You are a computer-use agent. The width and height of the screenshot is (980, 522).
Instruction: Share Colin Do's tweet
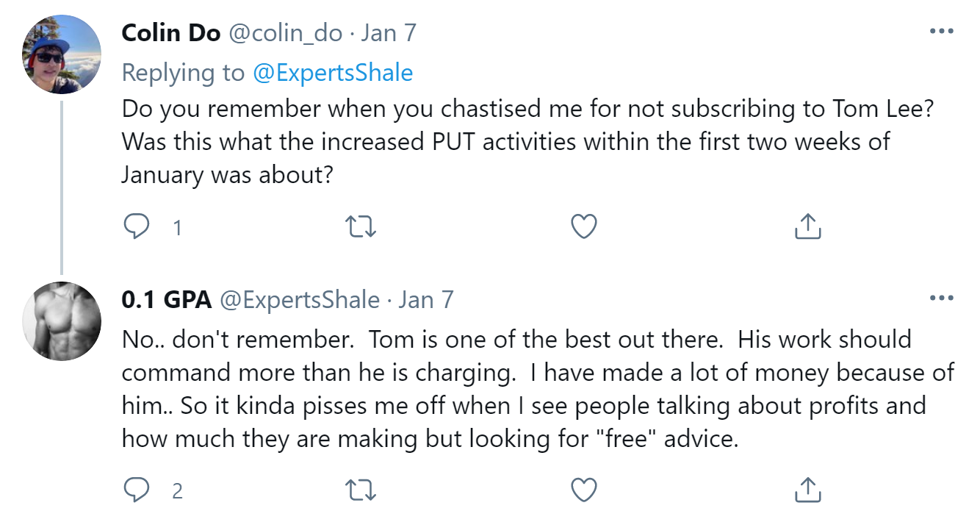coord(807,227)
